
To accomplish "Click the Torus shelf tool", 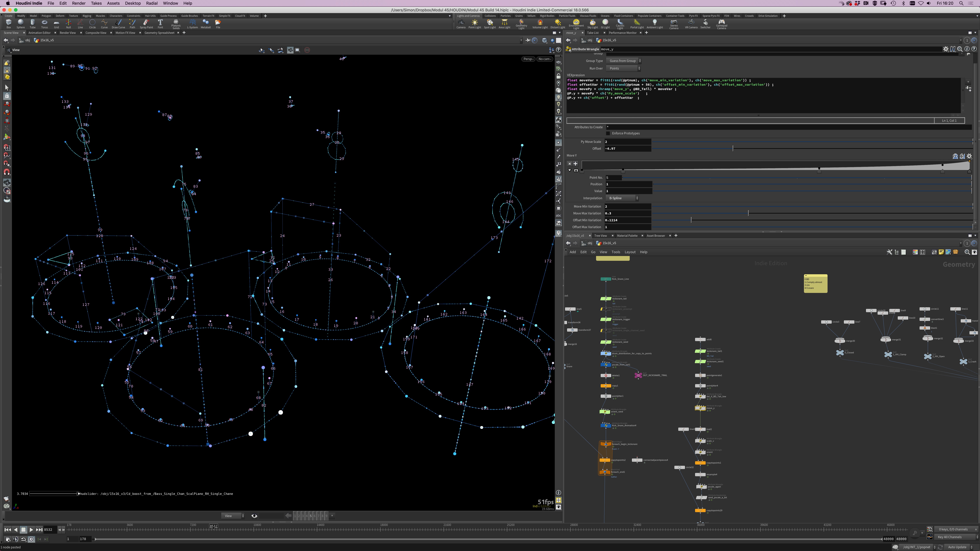I will pos(44,24).
